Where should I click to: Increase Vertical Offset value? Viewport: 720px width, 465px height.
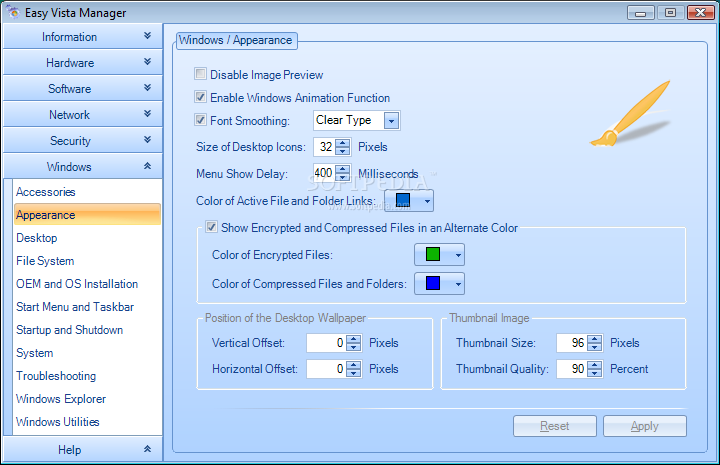click(354, 339)
